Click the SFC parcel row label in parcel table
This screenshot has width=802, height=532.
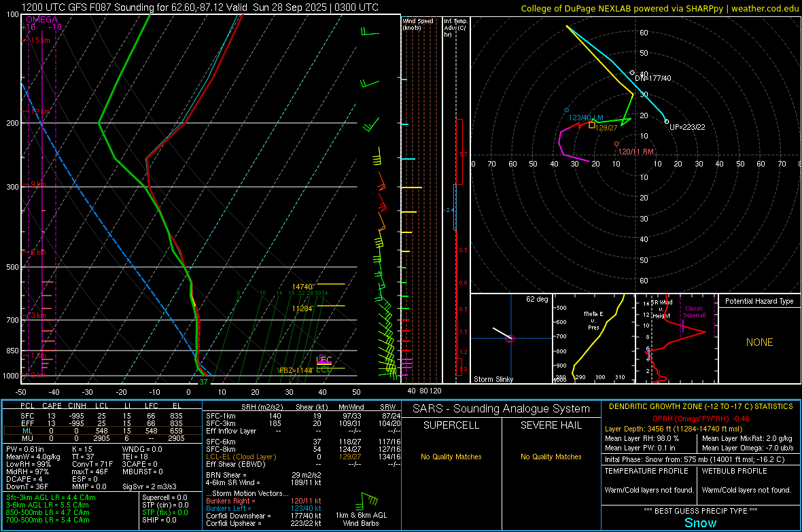27,416
